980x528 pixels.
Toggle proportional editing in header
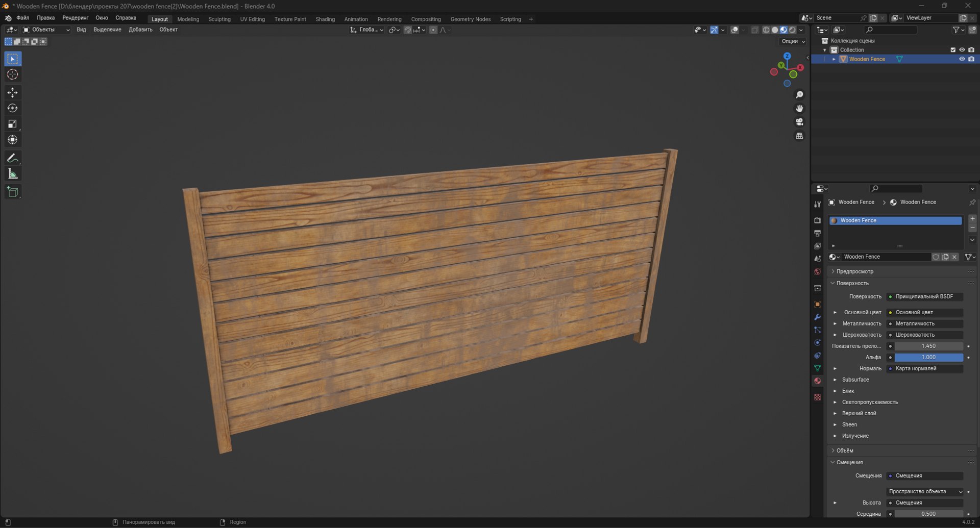pyautogui.click(x=433, y=30)
